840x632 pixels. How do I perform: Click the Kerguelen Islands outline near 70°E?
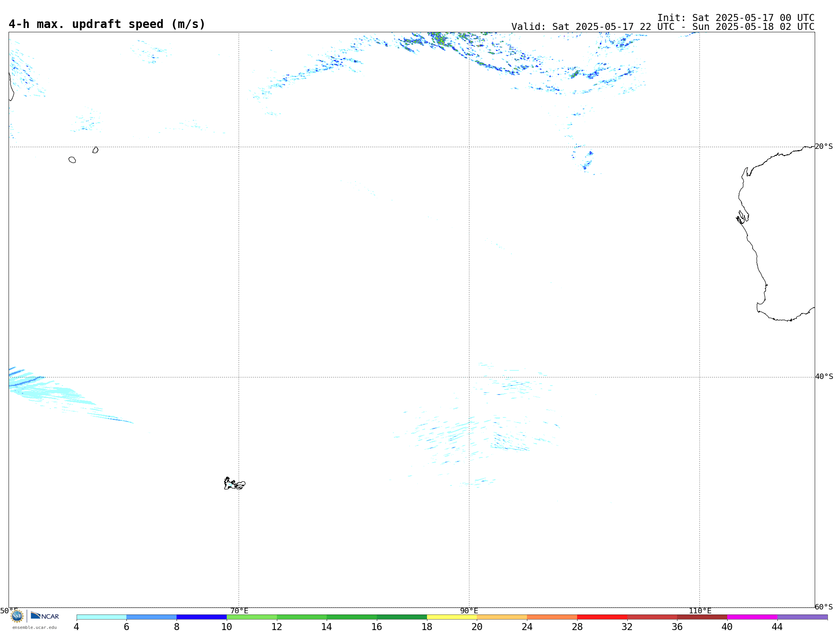[x=234, y=484]
